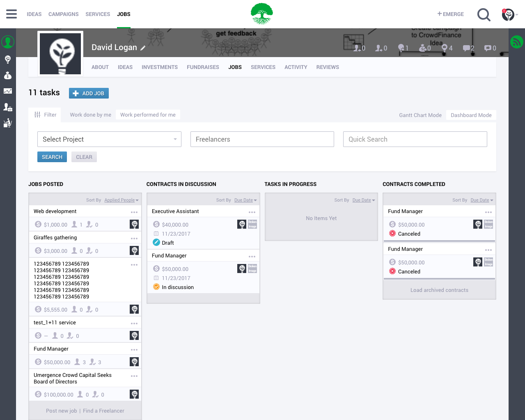Change Jobs Posted sort by Applied People
The width and height of the screenshot is (525, 420).
[x=121, y=200]
